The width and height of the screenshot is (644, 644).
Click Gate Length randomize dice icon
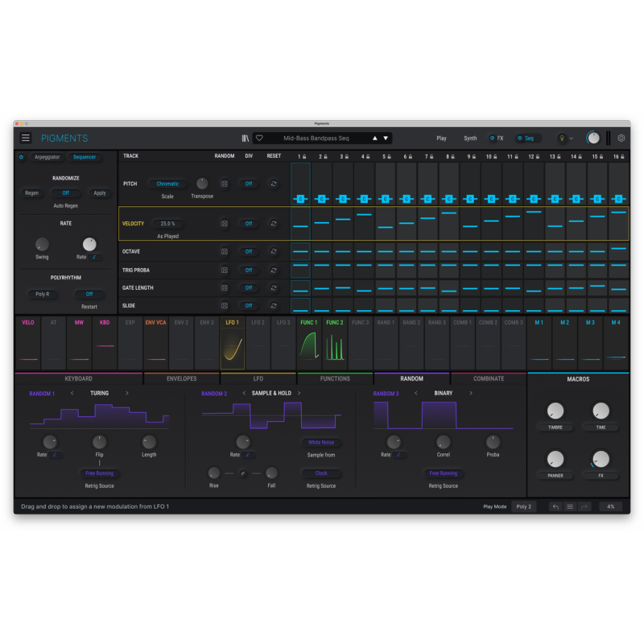tap(225, 288)
